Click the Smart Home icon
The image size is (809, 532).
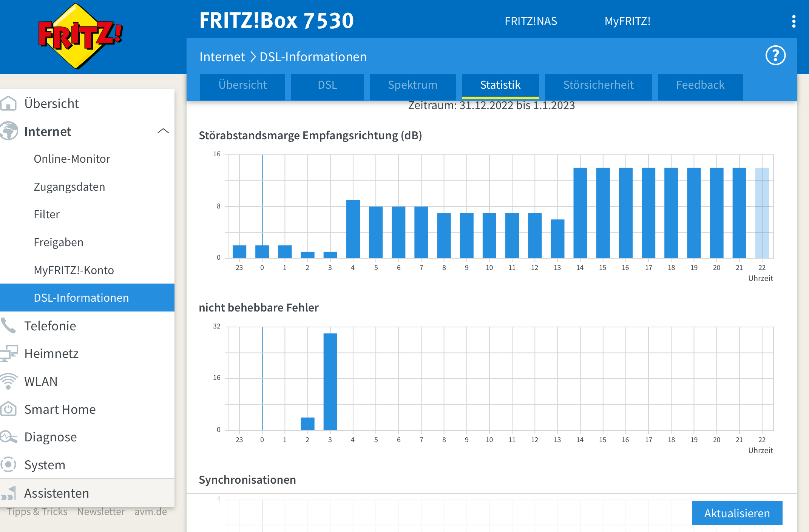(8, 409)
